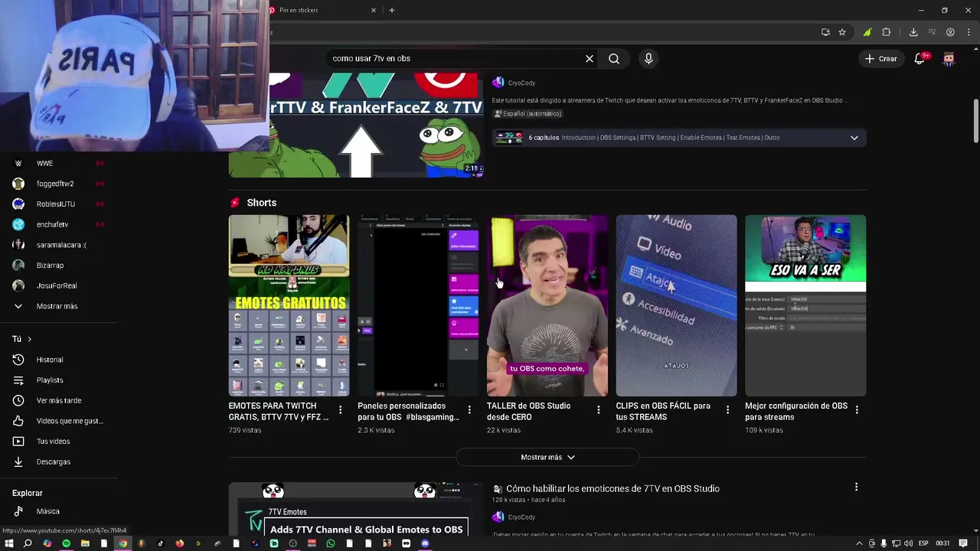Open options for 'TALLER de OBS Studio' short
The image size is (980, 551).
pos(599,410)
